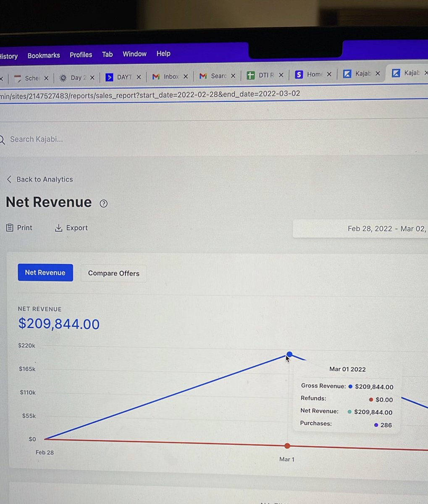Screen dimensions: 428x504
Task: Open the help icon beside Net Revenue heading
Action: 103,204
